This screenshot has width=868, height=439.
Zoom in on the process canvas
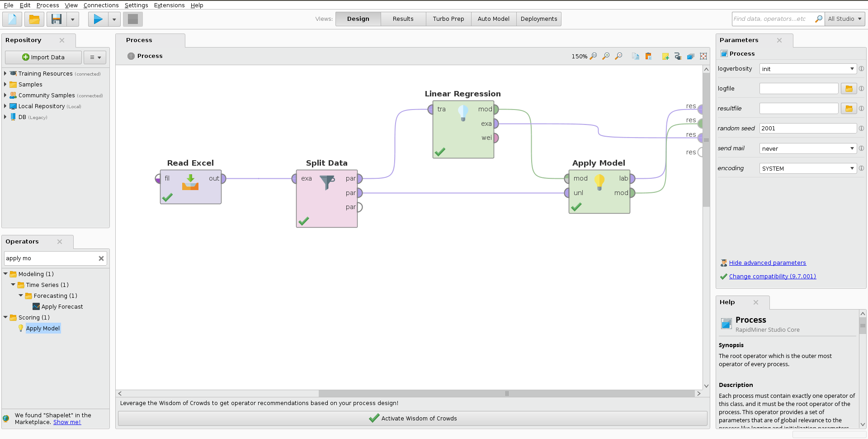(x=606, y=56)
